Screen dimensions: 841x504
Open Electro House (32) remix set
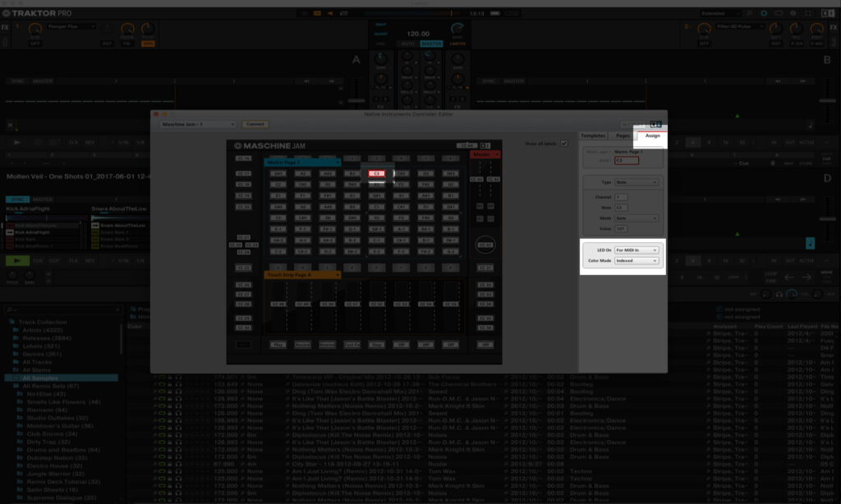pos(55,466)
